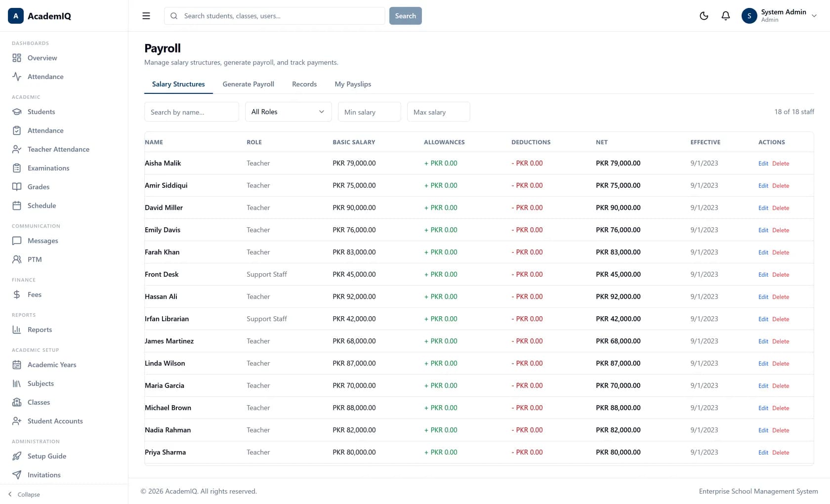Screen dimensions: 830x504
Task: Switch to dark mode moon icon
Action: tap(704, 16)
